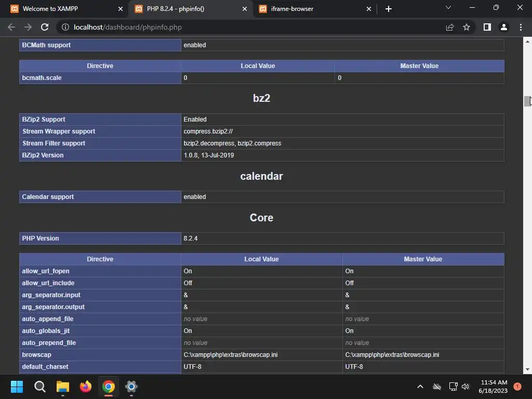Click Core table Master Value header
532x399 pixels.
point(423,259)
